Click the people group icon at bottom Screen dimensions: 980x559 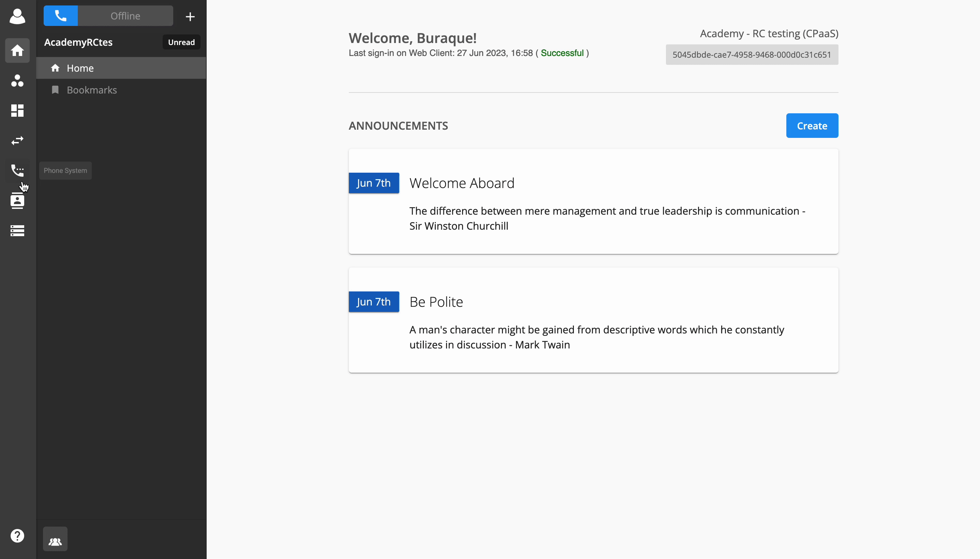coord(55,539)
